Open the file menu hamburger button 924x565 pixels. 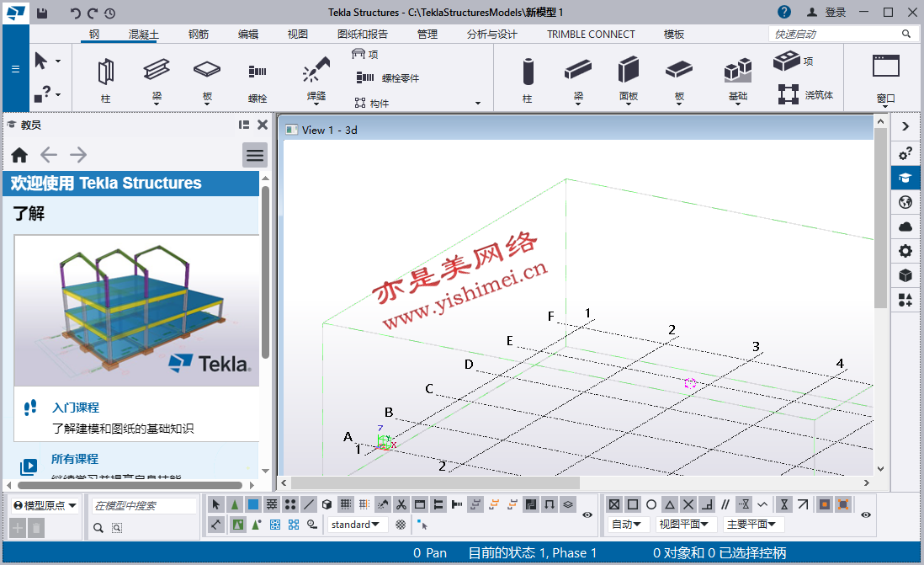[x=16, y=69]
